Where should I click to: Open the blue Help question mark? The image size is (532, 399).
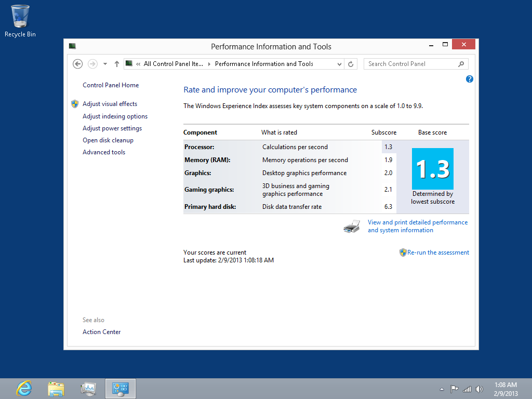coord(469,79)
